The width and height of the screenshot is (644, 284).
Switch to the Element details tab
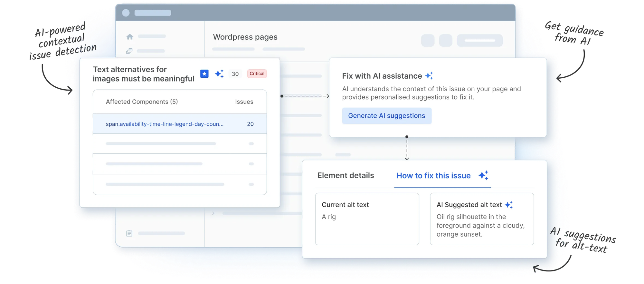coord(346,176)
